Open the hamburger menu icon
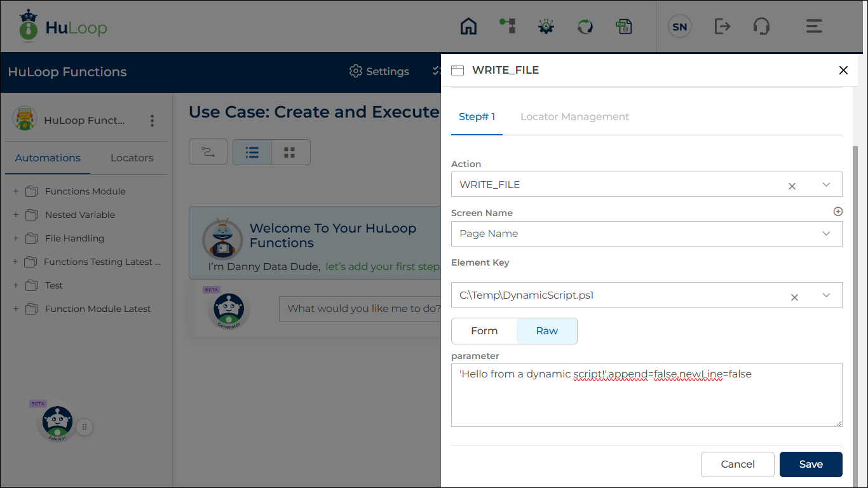 tap(814, 26)
